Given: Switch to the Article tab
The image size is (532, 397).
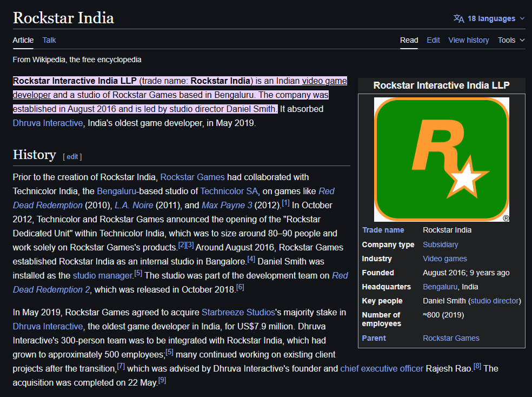Looking at the screenshot, I should coord(23,40).
